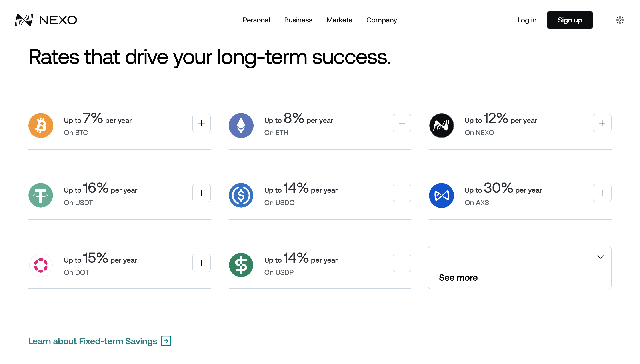This screenshot has width=640, height=364.
Task: Open the Company menu
Action: pos(382,20)
